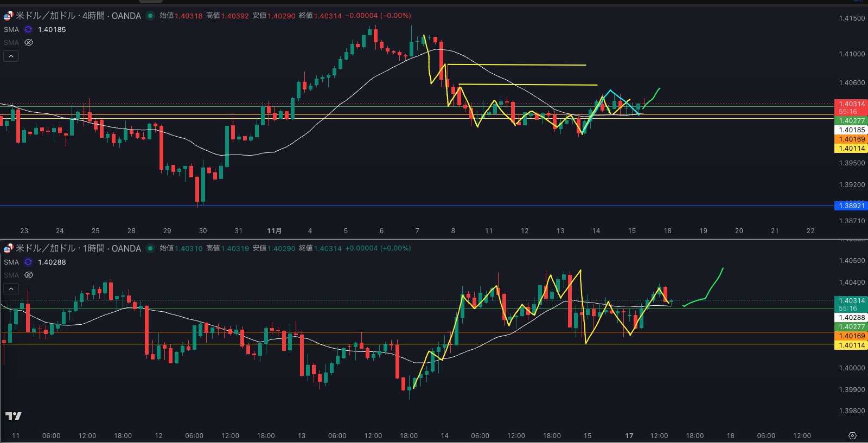Collapse the indicator legend in 4-hour chart
Viewport: 868px width, 443px height.
click(11, 56)
